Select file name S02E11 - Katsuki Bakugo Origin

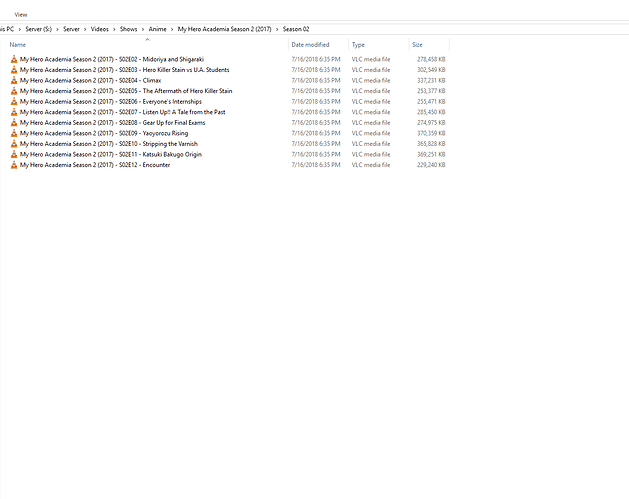coord(111,154)
